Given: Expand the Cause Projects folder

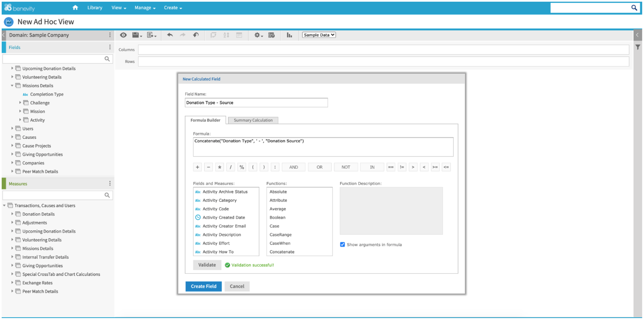Looking at the screenshot, I should pos(12,145).
